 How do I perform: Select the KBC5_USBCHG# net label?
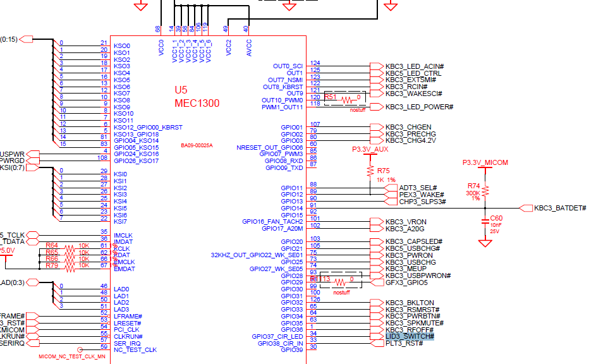pyautogui.click(x=413, y=248)
